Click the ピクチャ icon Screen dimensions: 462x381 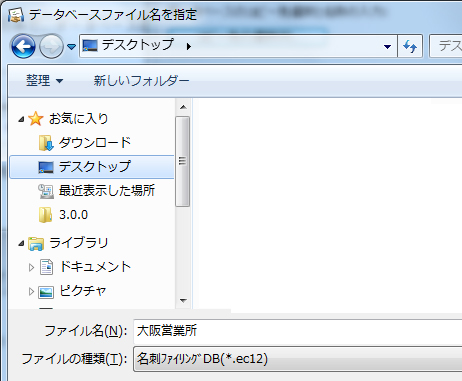(46, 292)
